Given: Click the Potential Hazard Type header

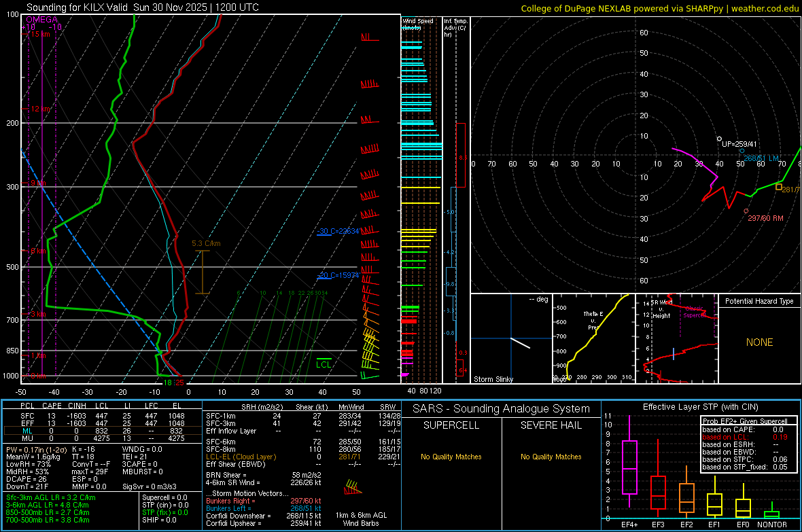Looking at the screenshot, I should [759, 301].
